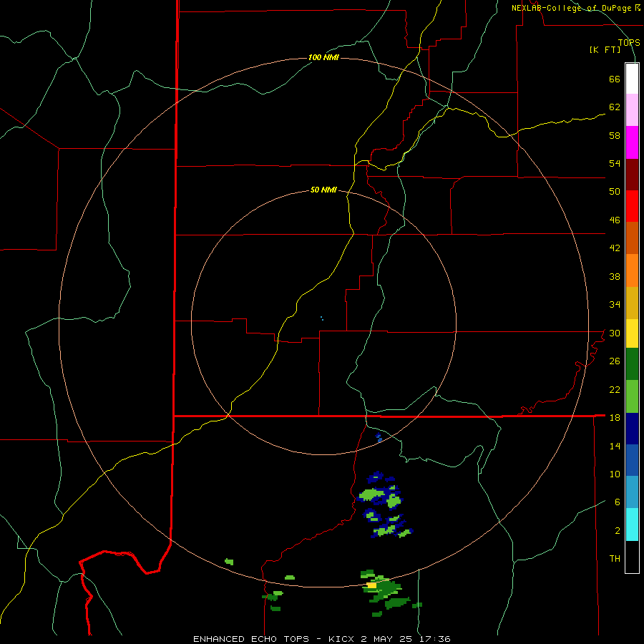The image size is (644, 644).
Task: Click the bright yellow legend swatch
Action: [632, 333]
